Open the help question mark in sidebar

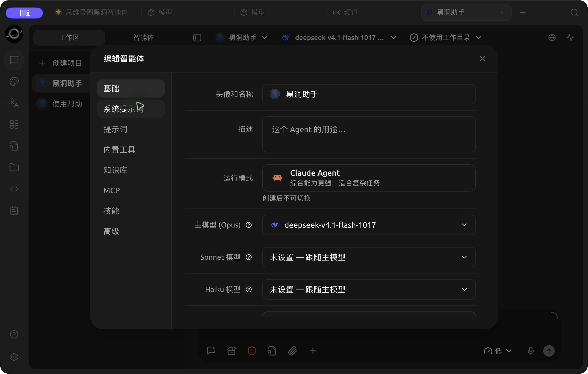tap(14, 334)
